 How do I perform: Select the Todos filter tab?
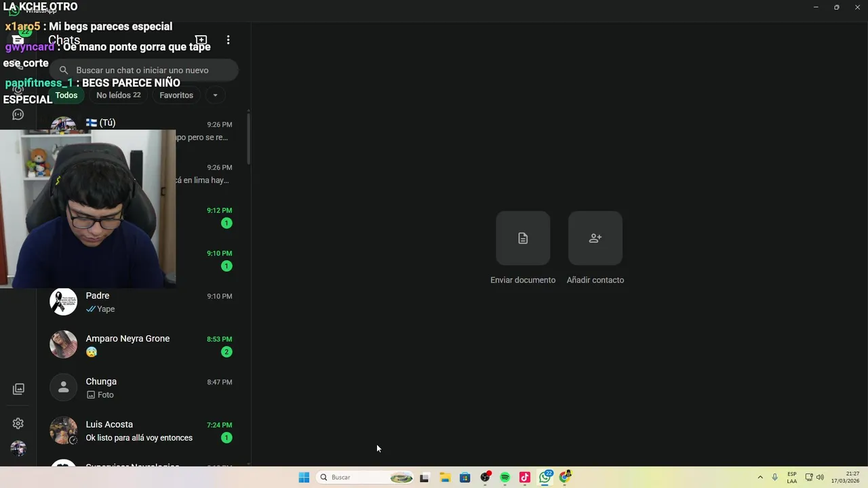66,96
